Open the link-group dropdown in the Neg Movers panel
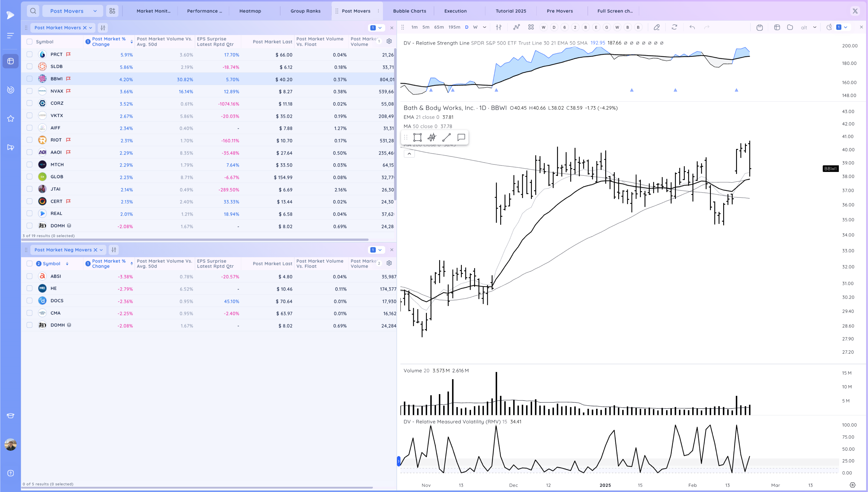Screen dimensions: 868x492 click(376, 250)
